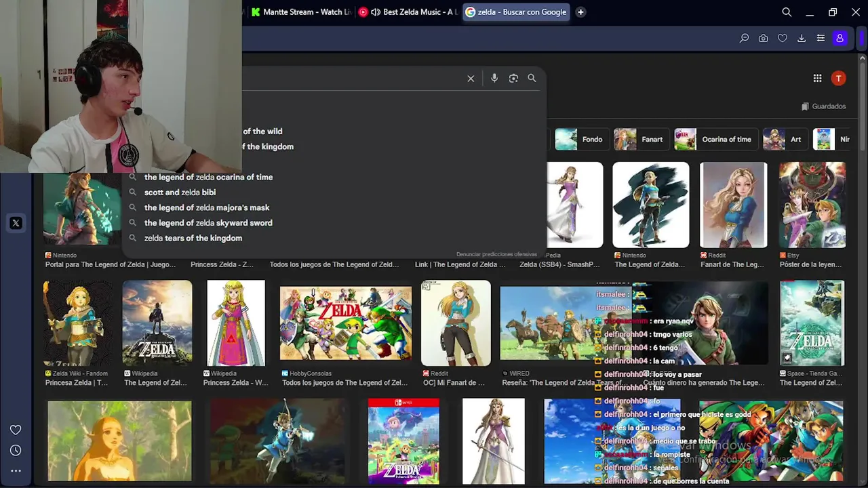
Task: Open Nintendo The Legend of Zelda sketch image
Action: click(x=651, y=205)
